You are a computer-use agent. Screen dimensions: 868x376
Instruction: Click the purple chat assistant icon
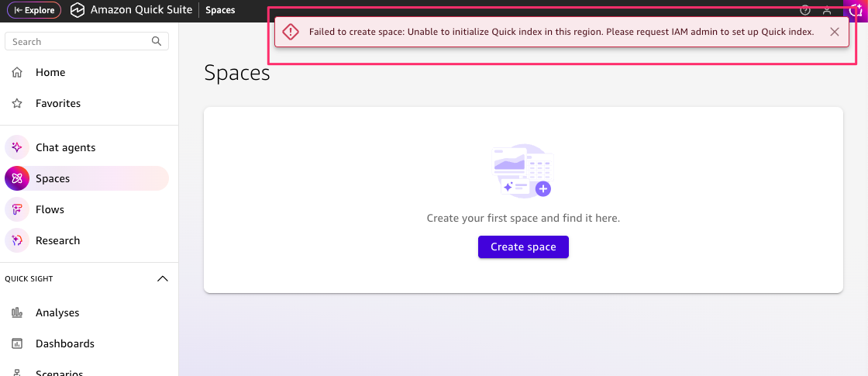[x=856, y=9]
